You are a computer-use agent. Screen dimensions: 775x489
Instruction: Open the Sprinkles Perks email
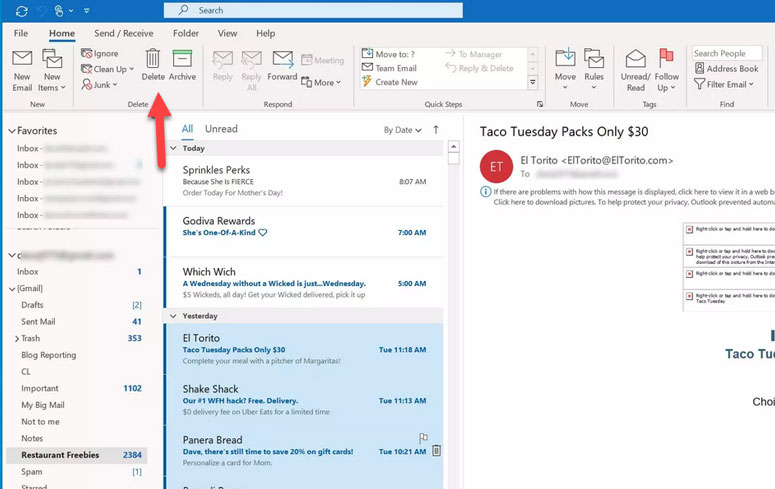[304, 181]
